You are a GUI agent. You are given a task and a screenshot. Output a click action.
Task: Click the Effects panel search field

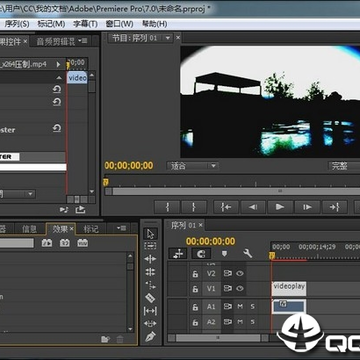[17, 243]
